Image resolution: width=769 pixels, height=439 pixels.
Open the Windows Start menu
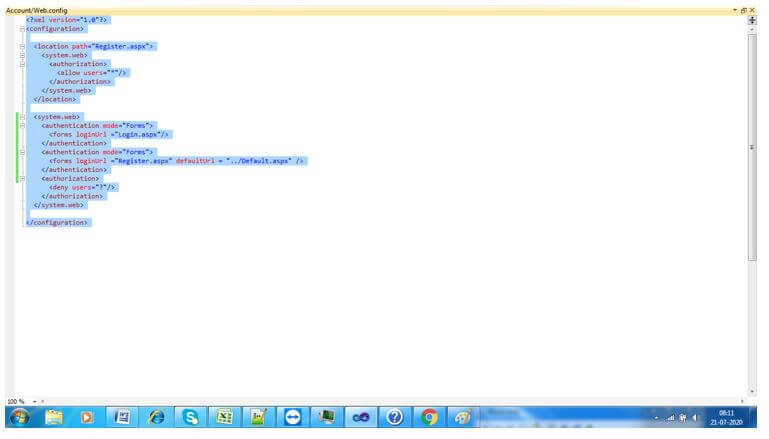point(20,417)
